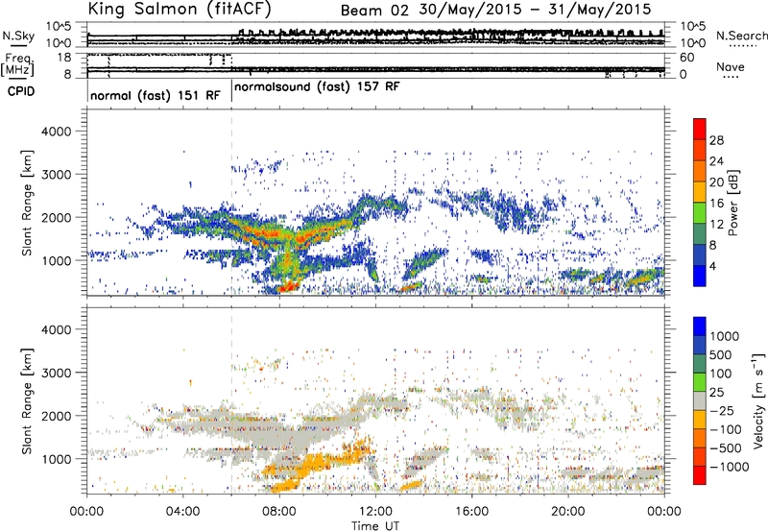Click the '25' label on the velocity color bar
Image resolution: width=768 pixels, height=532 pixels.
(x=717, y=393)
